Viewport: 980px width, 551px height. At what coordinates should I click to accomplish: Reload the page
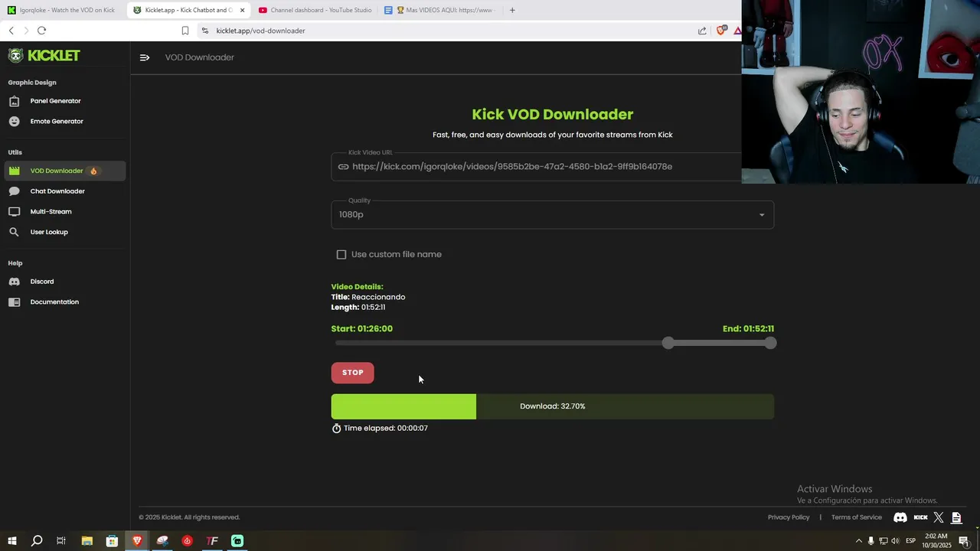(41, 31)
